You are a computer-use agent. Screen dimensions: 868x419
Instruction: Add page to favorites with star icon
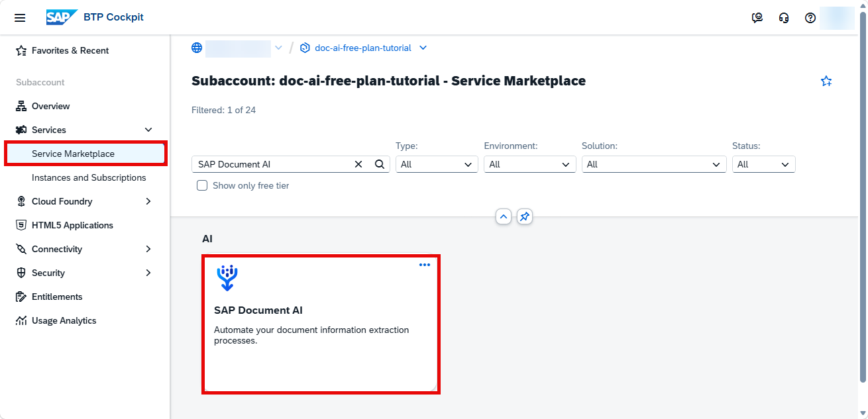[826, 81]
